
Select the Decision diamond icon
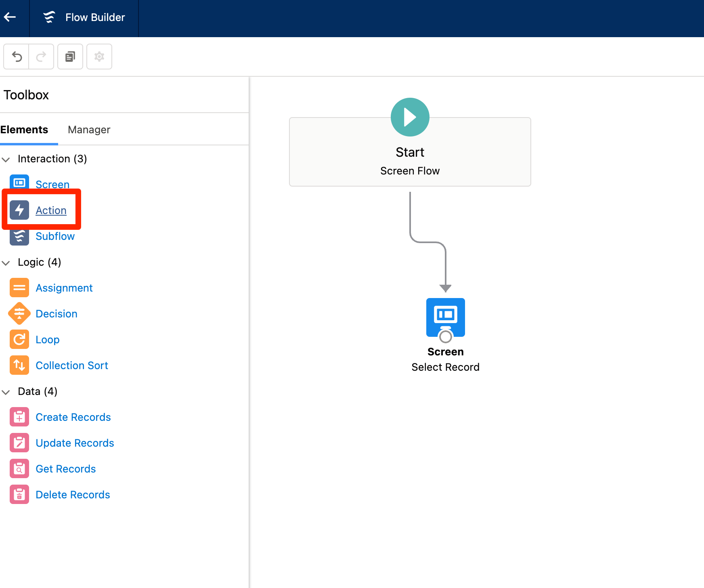(x=19, y=313)
